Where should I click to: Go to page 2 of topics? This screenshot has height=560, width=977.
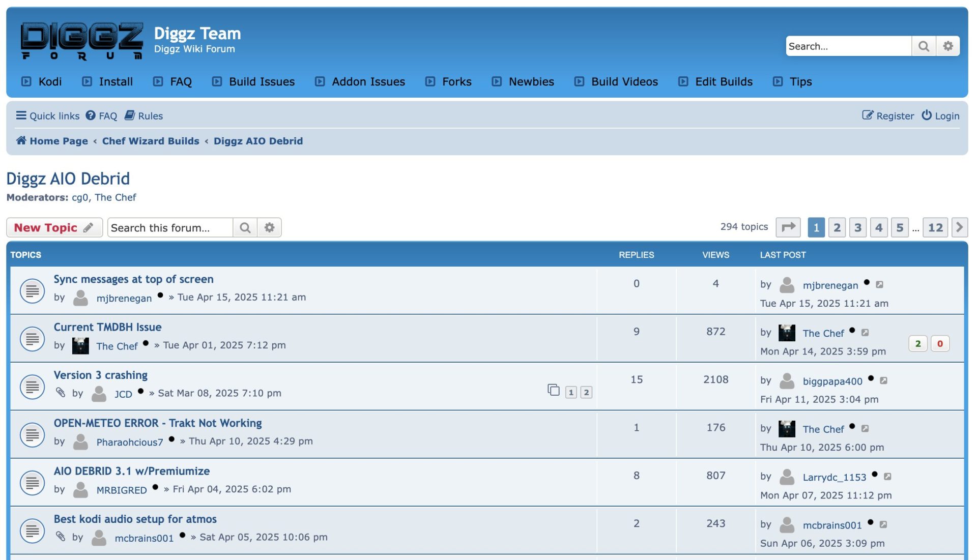837,227
